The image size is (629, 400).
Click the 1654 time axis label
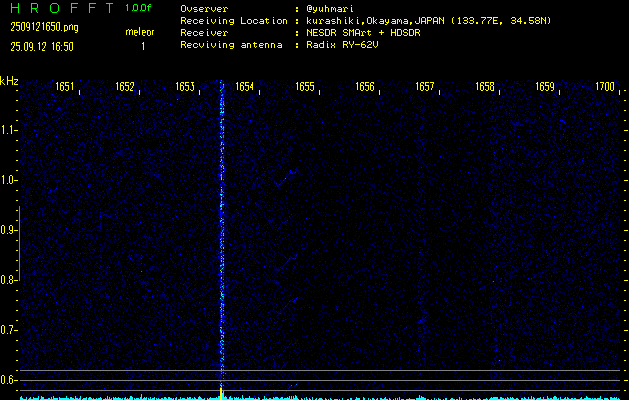coord(244,86)
